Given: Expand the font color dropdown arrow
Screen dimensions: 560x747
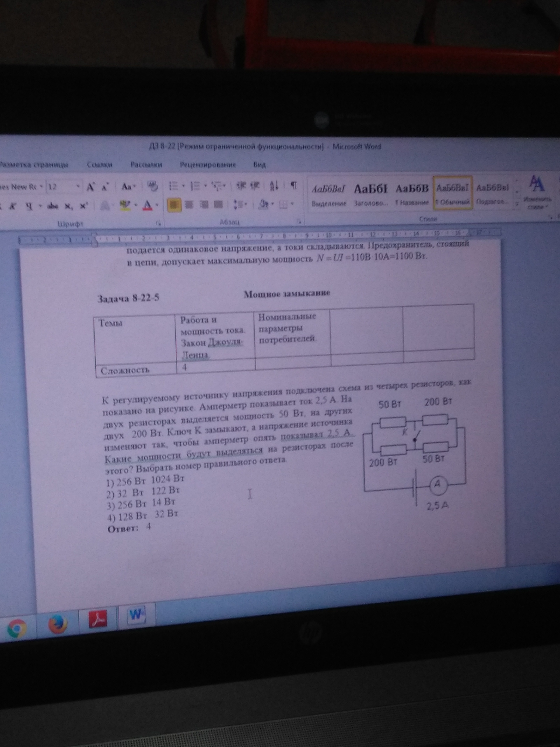Looking at the screenshot, I should click(157, 205).
